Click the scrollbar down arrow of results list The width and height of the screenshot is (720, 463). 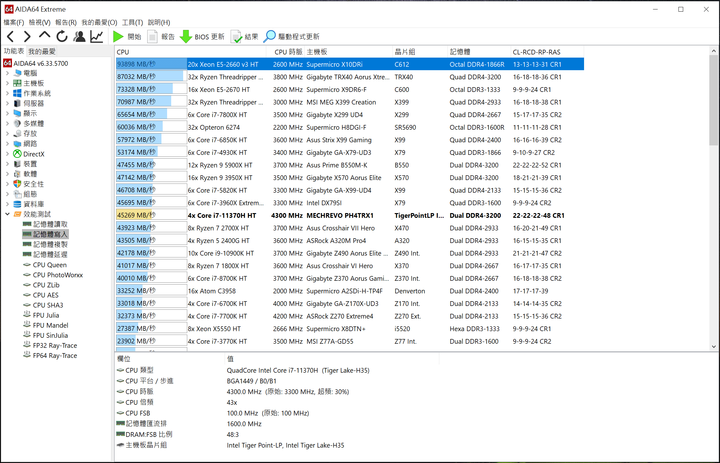point(714,347)
